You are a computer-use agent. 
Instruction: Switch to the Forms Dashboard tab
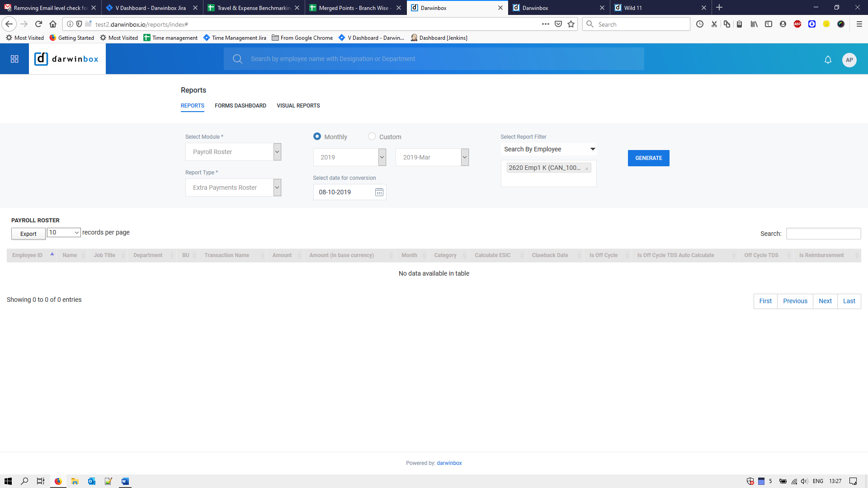(x=240, y=106)
